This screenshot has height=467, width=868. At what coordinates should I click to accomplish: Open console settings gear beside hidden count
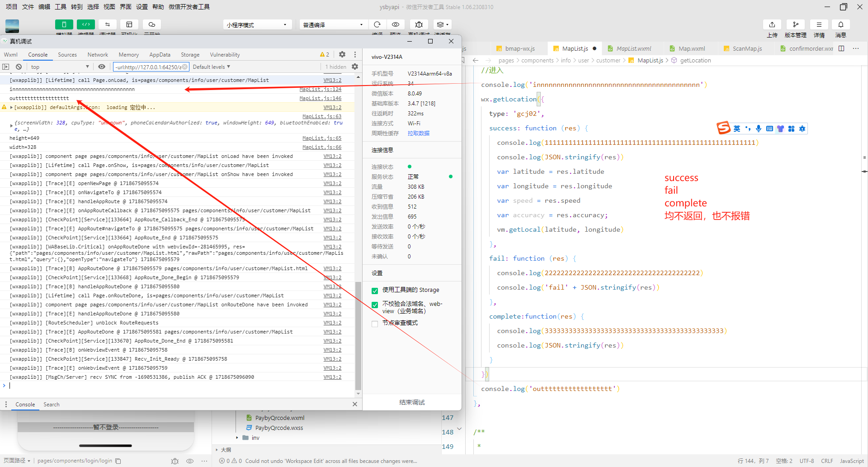click(x=355, y=67)
